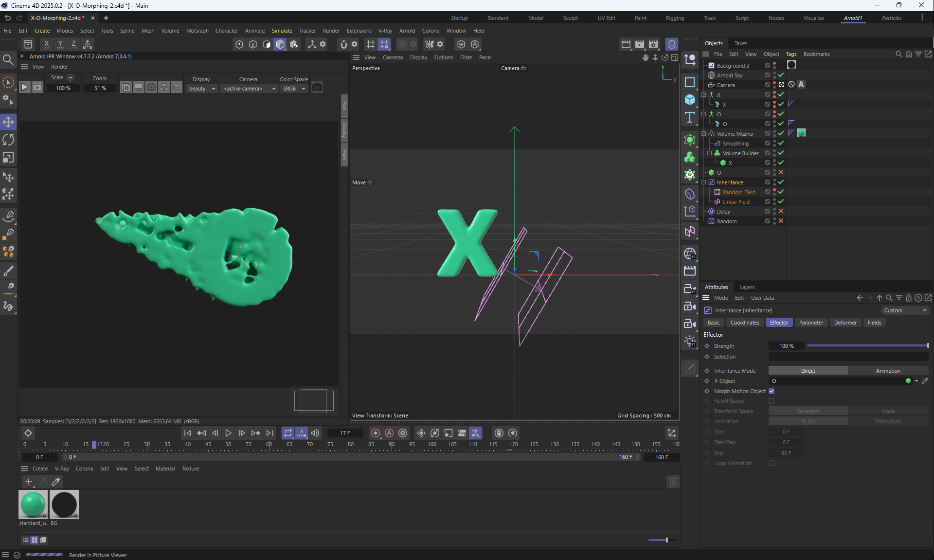Switch to the Fields tab
Screen dimensions: 934x560
click(x=874, y=323)
